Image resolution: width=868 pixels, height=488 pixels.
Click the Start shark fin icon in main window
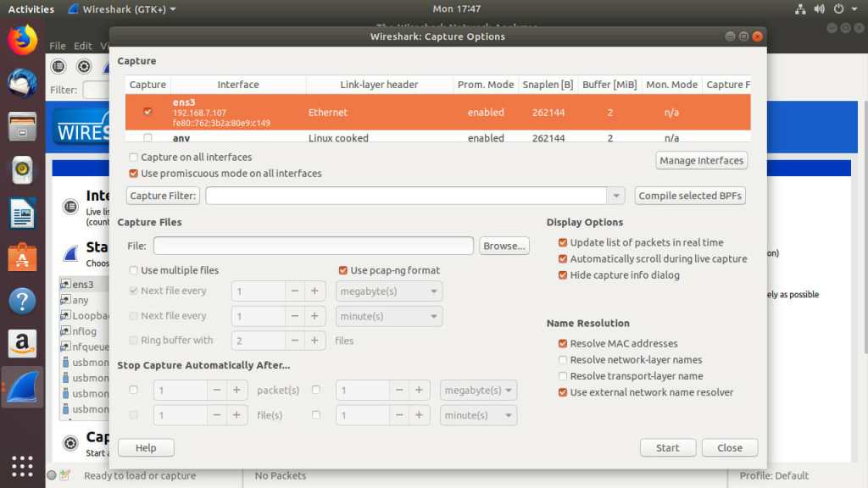(70, 253)
